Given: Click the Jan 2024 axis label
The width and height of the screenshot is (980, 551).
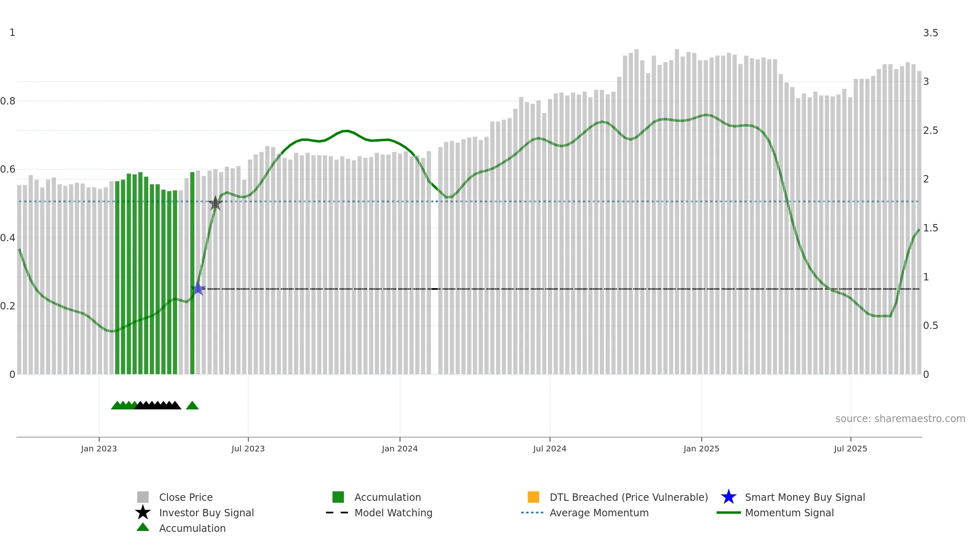Looking at the screenshot, I should click(400, 449).
